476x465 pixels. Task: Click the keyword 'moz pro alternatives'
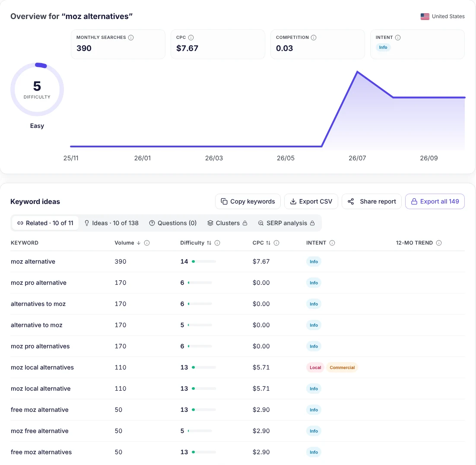[x=40, y=346]
